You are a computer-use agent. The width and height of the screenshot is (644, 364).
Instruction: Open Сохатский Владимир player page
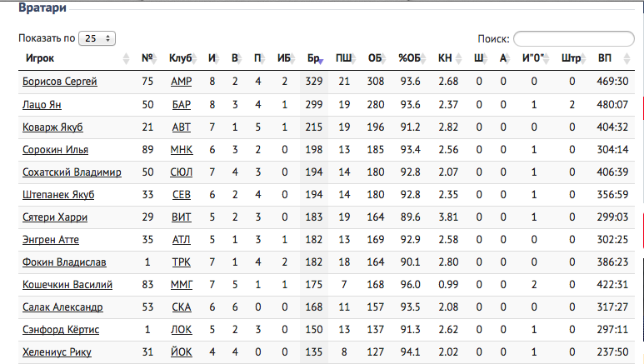pyautogui.click(x=72, y=172)
